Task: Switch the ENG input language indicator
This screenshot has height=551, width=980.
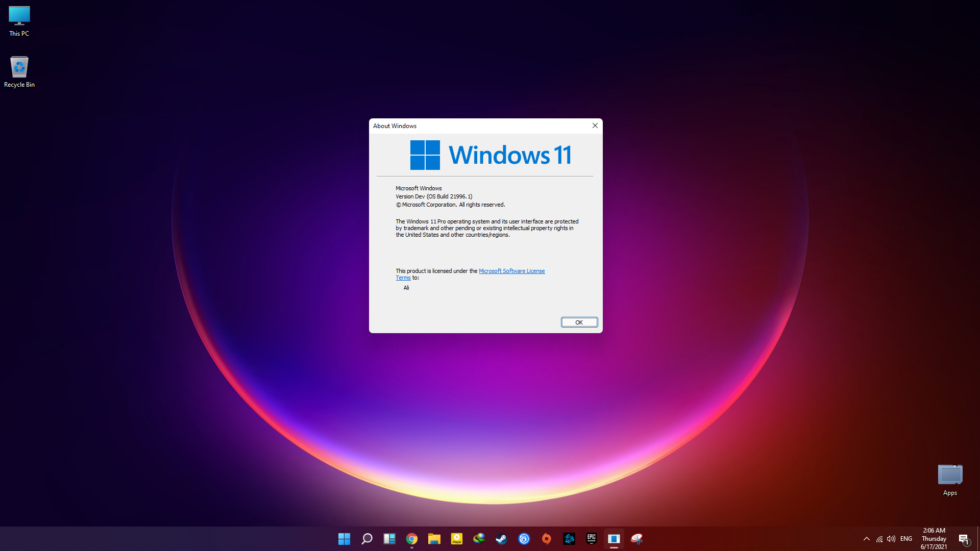Action: [x=906, y=539]
